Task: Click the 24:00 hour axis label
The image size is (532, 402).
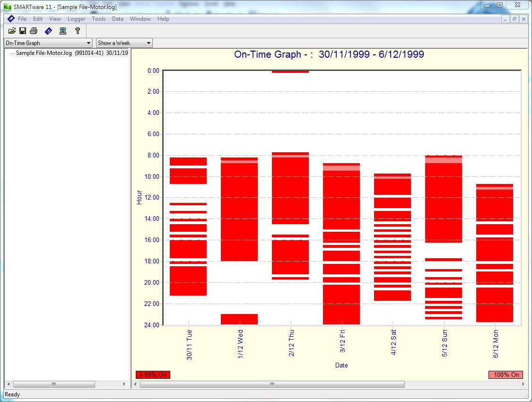Action: tap(152, 325)
